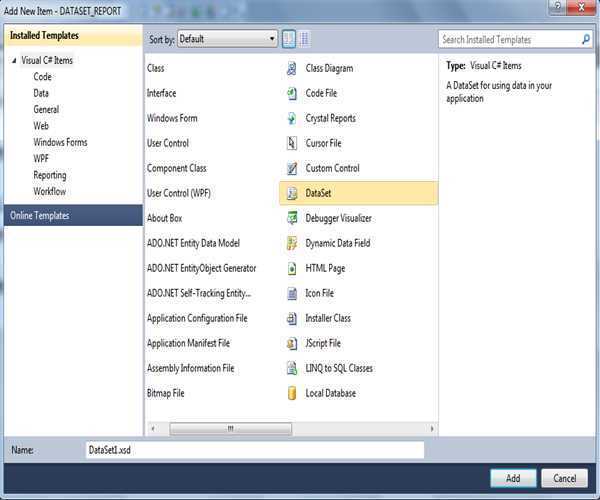Select the DataSet template icon
The width and height of the screenshot is (600, 500).
pyautogui.click(x=292, y=193)
